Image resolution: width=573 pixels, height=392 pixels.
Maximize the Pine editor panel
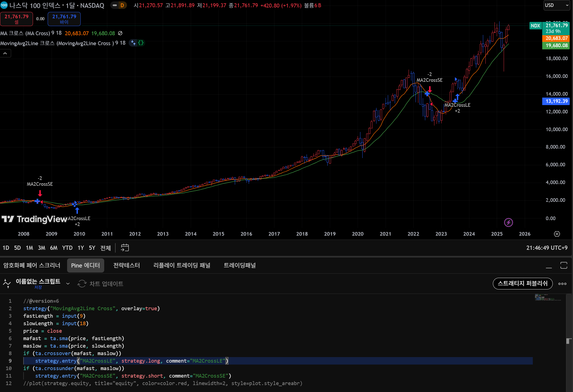click(564, 265)
